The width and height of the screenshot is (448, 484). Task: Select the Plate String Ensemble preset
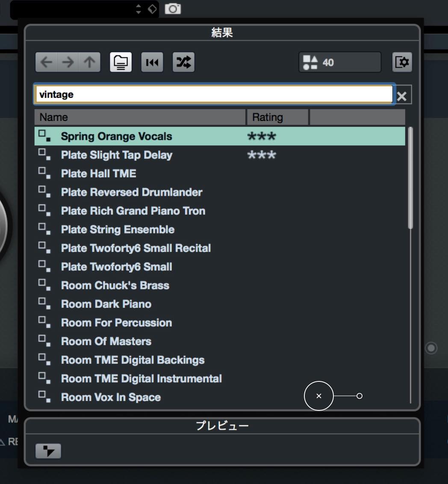click(x=220, y=230)
